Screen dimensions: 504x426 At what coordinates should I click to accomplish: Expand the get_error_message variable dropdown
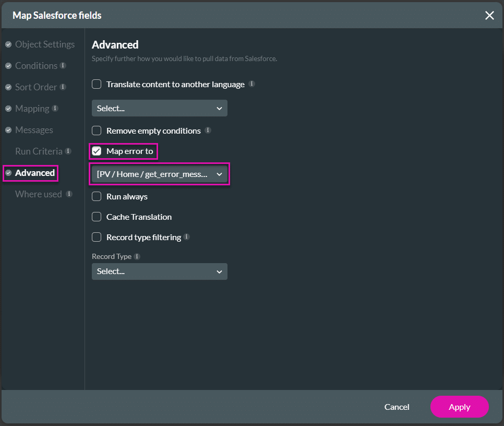[159, 174]
